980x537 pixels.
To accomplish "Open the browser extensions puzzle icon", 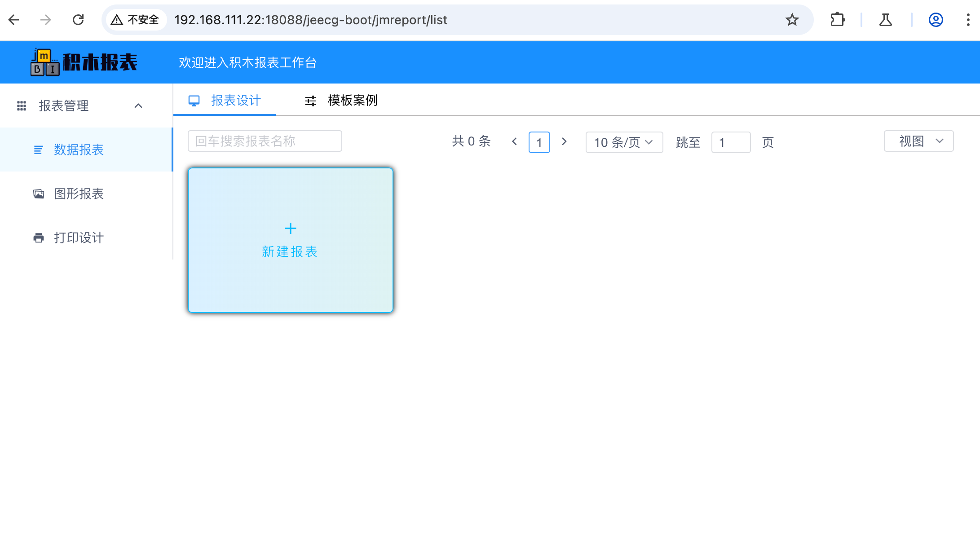I will 838,20.
